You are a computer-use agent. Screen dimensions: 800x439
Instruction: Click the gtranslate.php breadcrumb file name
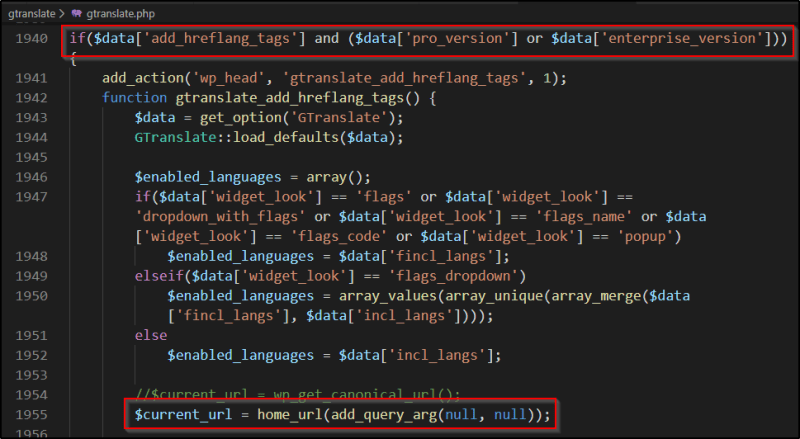point(120,14)
